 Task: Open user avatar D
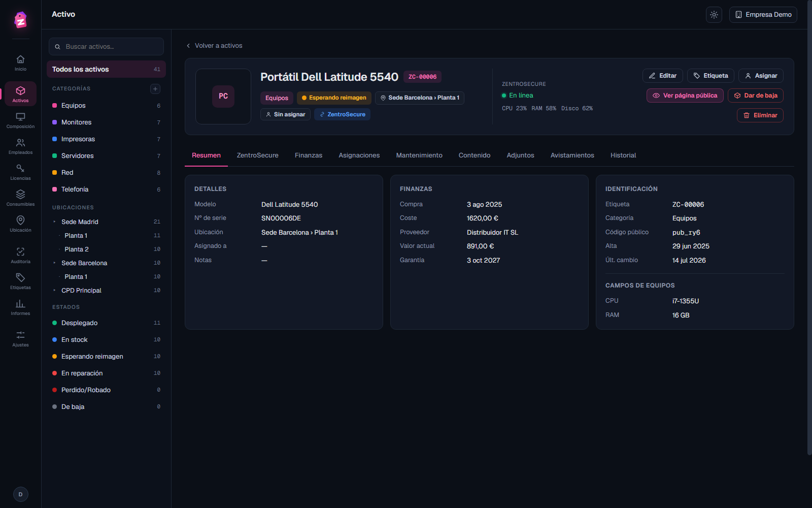click(x=20, y=494)
